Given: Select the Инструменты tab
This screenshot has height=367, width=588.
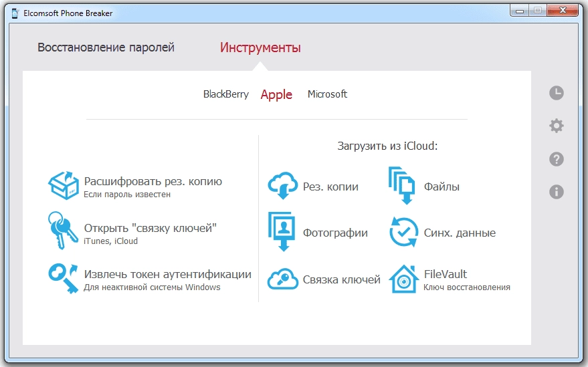Looking at the screenshot, I should click(x=260, y=47).
